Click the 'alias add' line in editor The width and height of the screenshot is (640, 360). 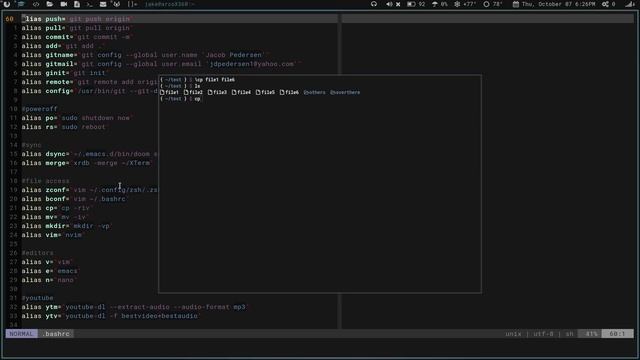pyautogui.click(x=64, y=46)
